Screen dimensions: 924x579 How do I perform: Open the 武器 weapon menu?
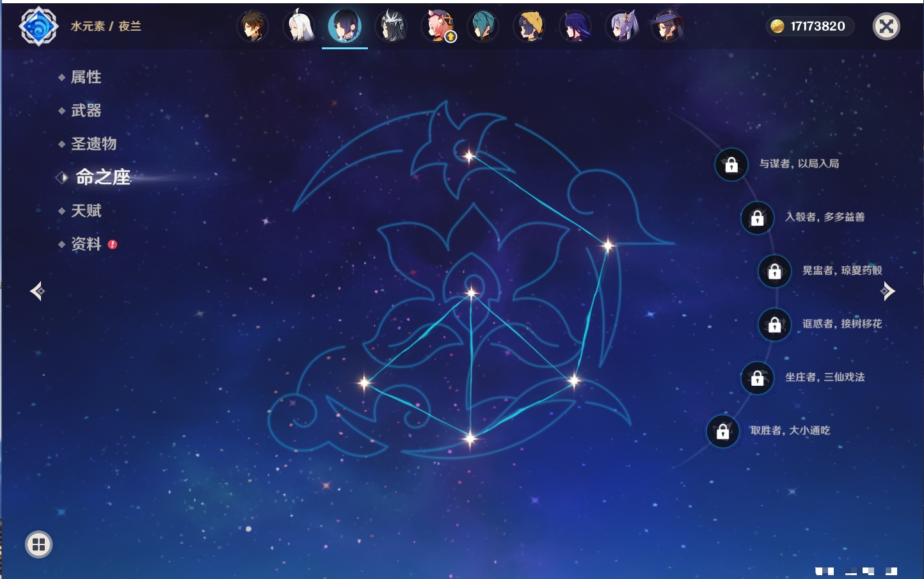click(x=86, y=111)
